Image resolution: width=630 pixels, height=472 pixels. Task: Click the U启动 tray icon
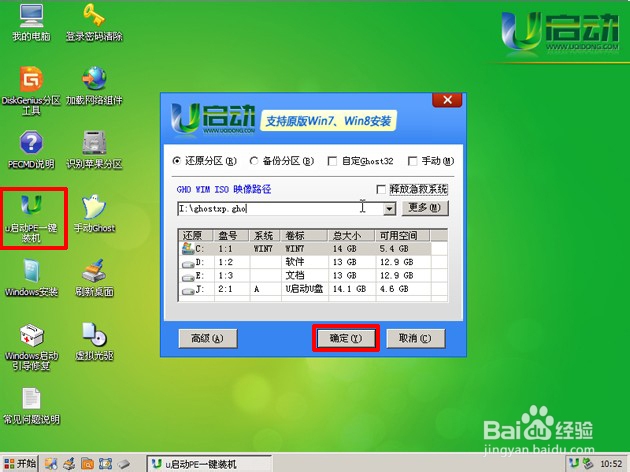(x=574, y=464)
